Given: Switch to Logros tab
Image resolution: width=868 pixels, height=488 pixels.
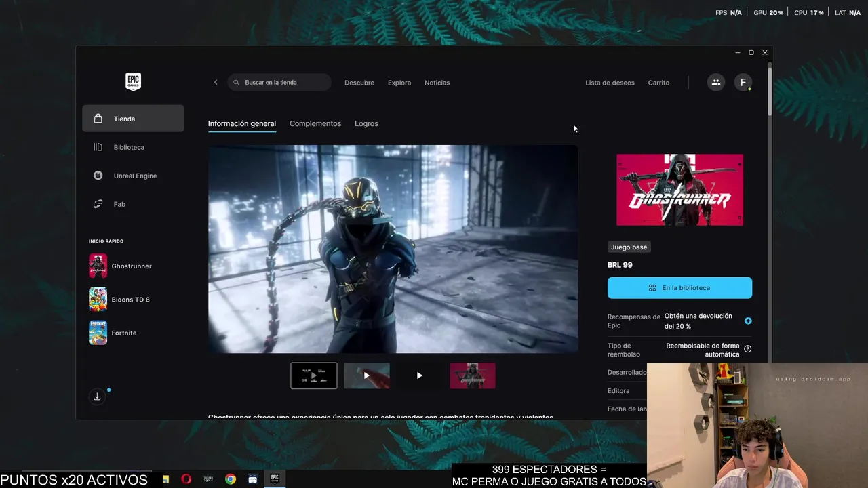Looking at the screenshot, I should (366, 123).
